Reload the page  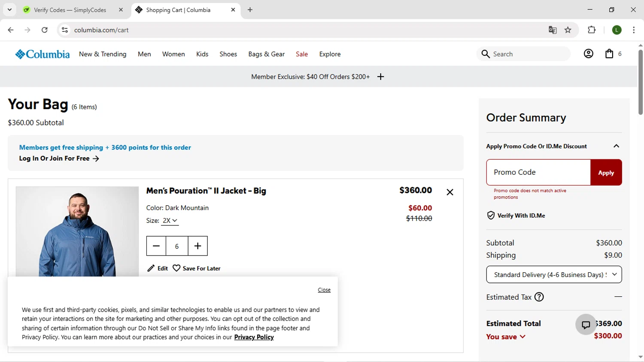[45, 30]
